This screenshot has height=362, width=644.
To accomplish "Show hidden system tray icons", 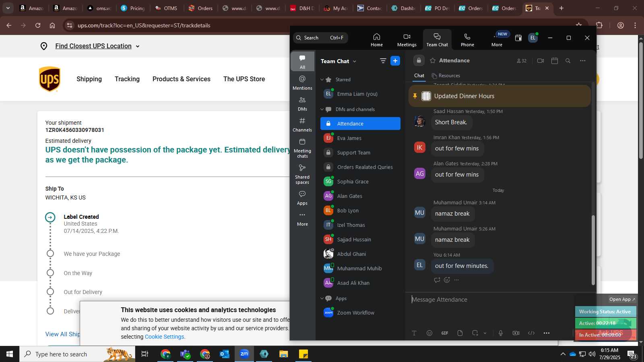I will pos(563,354).
